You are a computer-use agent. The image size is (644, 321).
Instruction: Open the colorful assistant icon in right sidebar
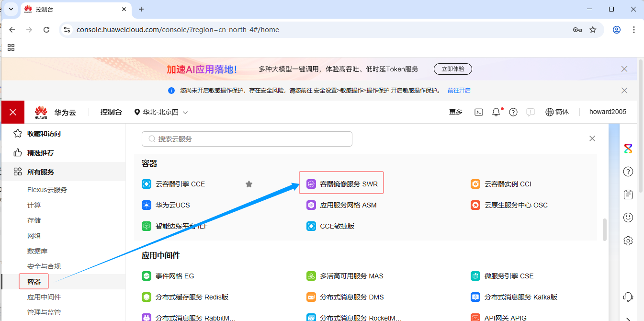coord(628,149)
